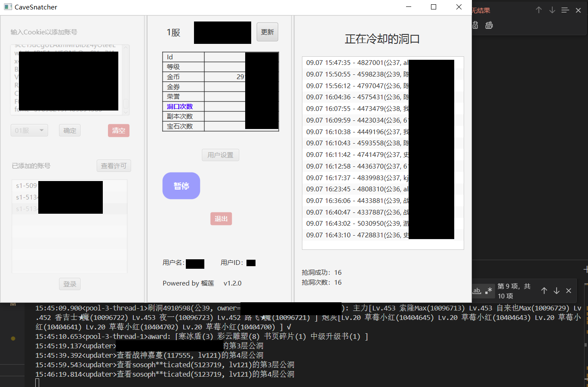Click terminal line starting 15:45:10.653 award
The width and height of the screenshot is (588, 387).
pyautogui.click(x=202, y=336)
